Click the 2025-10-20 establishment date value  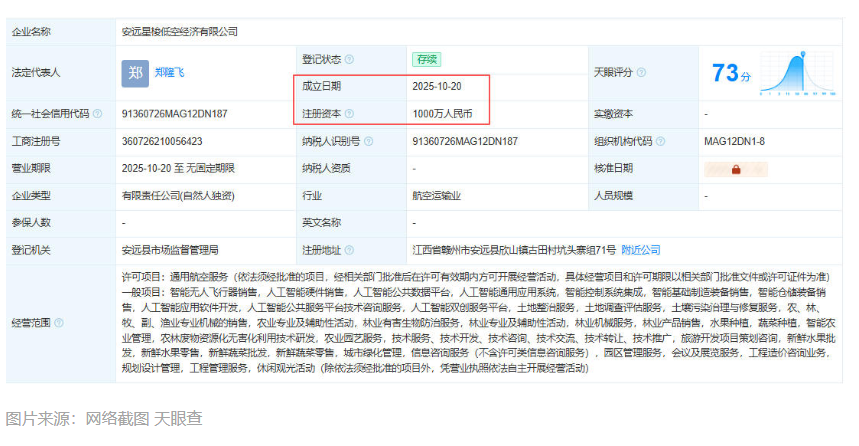click(x=437, y=87)
